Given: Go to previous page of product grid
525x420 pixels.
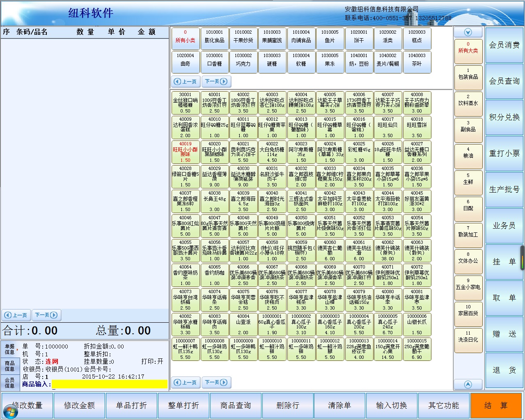Looking at the screenshot, I should (185, 382).
